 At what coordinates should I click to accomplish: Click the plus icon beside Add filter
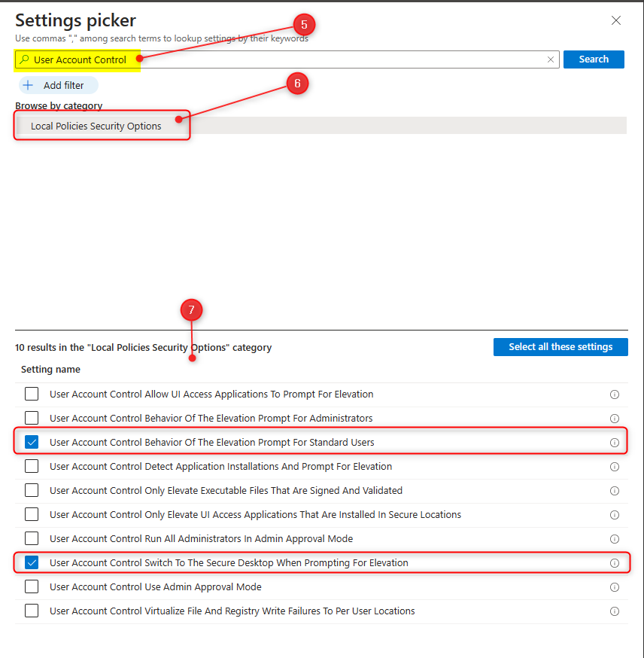28,85
